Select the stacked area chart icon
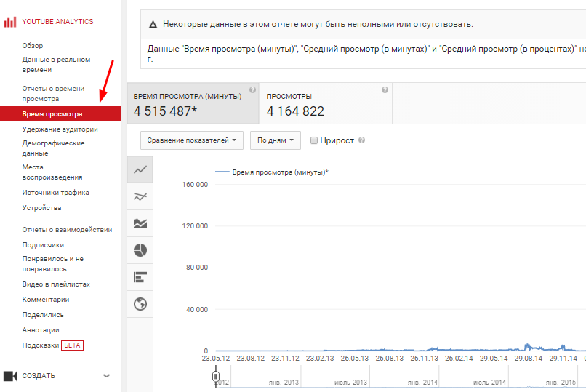Image resolution: width=586 pixels, height=392 pixels. pyautogui.click(x=140, y=223)
